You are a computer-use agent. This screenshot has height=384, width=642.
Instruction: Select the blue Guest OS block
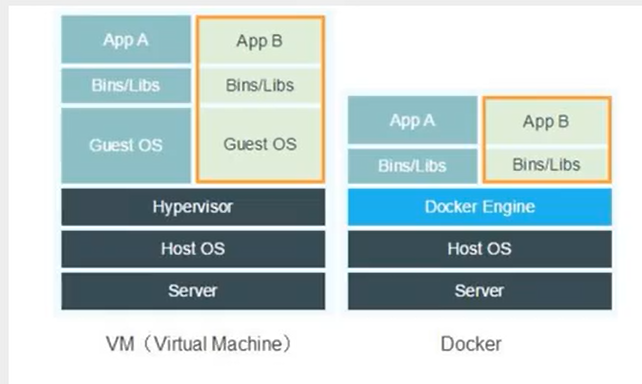coord(126,145)
